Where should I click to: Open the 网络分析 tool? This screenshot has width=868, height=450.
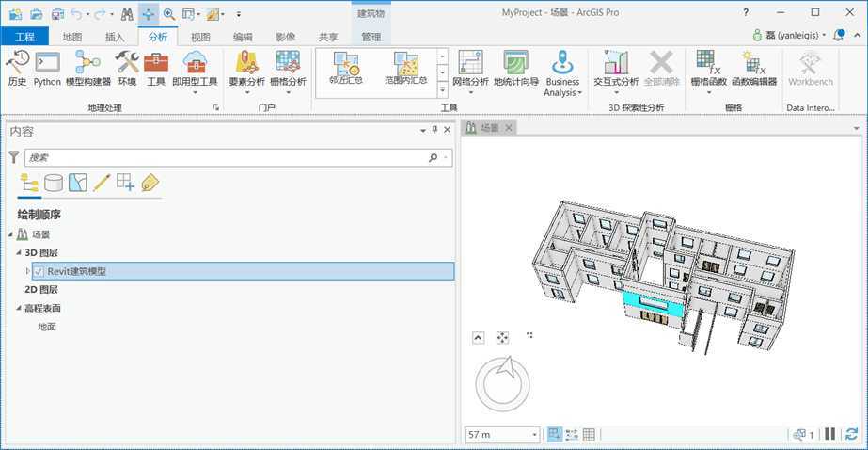point(470,72)
